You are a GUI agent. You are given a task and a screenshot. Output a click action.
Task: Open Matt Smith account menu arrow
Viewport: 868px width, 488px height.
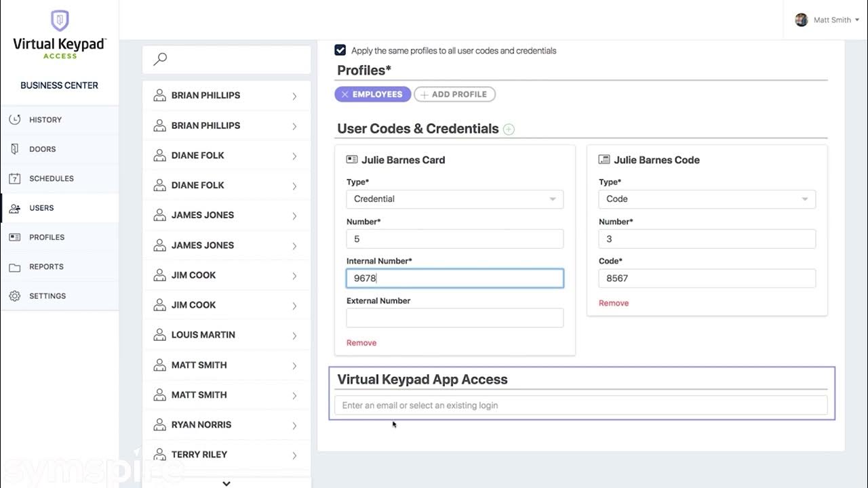(x=858, y=20)
